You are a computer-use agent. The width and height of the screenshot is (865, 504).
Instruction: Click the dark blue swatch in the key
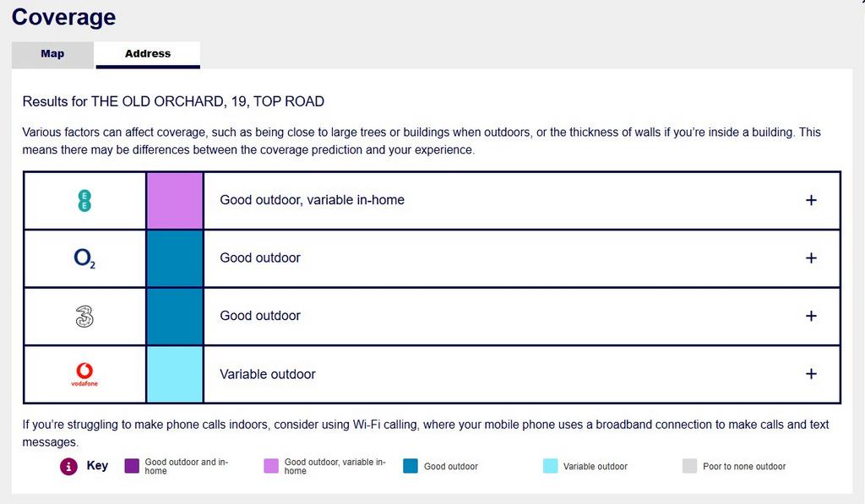click(x=411, y=466)
